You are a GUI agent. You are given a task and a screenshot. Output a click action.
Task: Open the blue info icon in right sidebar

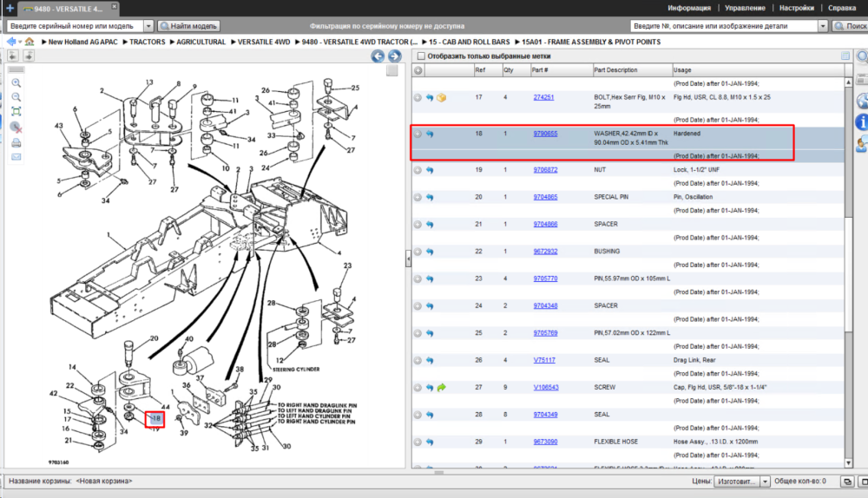[862, 122]
